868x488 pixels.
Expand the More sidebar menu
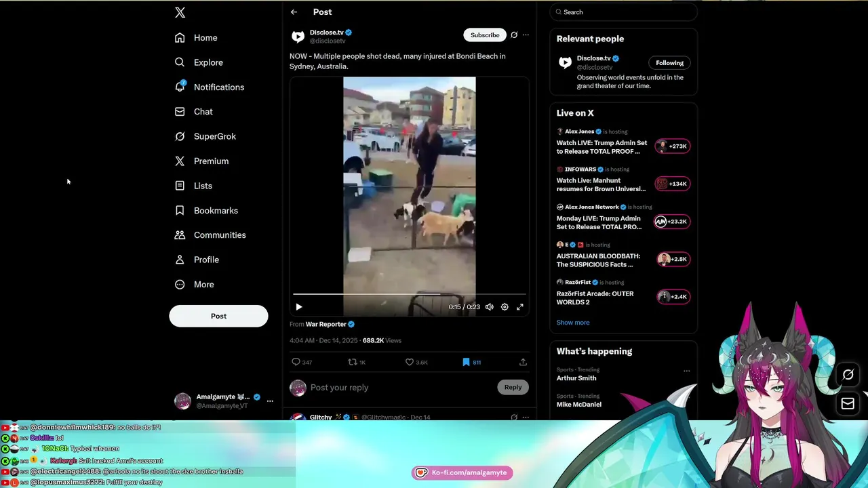(194, 285)
